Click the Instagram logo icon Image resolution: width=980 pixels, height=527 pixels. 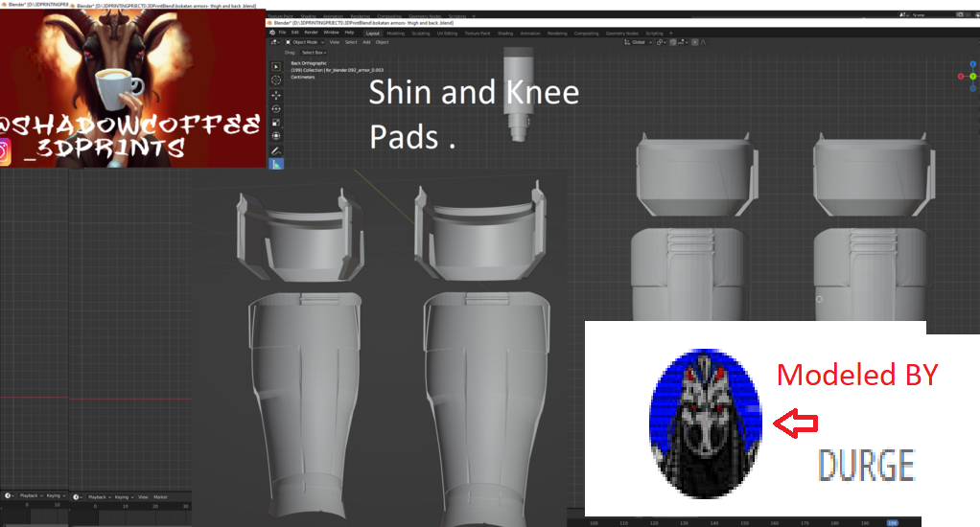(5, 151)
